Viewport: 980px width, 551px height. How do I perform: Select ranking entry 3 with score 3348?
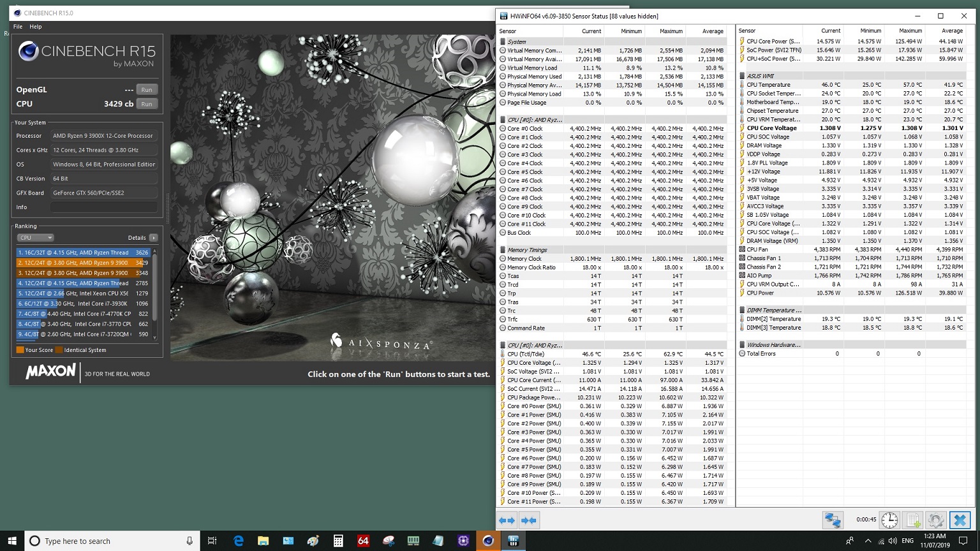pyautogui.click(x=83, y=273)
